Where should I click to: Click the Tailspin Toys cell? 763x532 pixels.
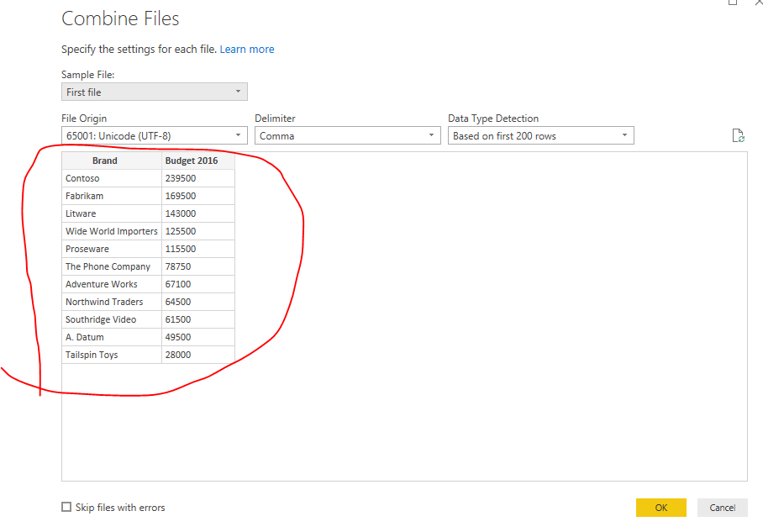tap(112, 355)
